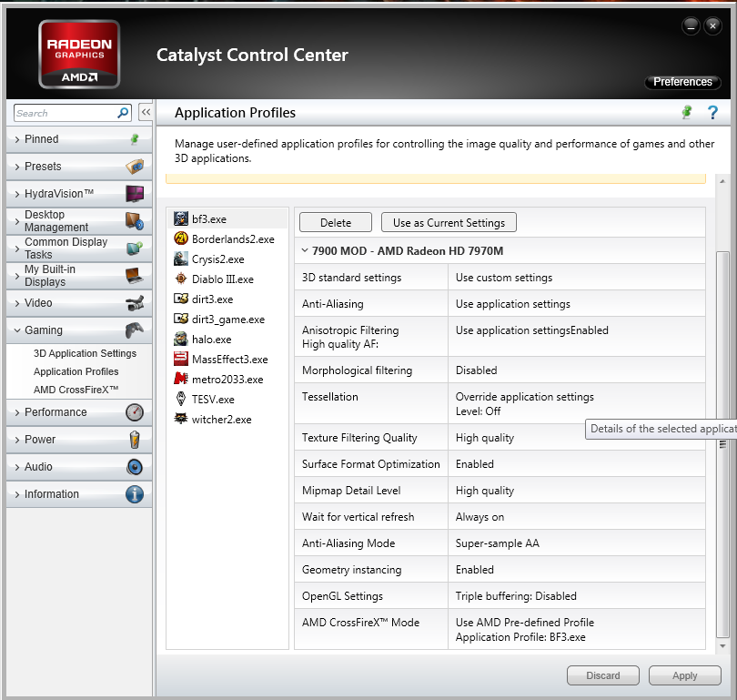Open Application Profiles in the sidebar

(76, 371)
